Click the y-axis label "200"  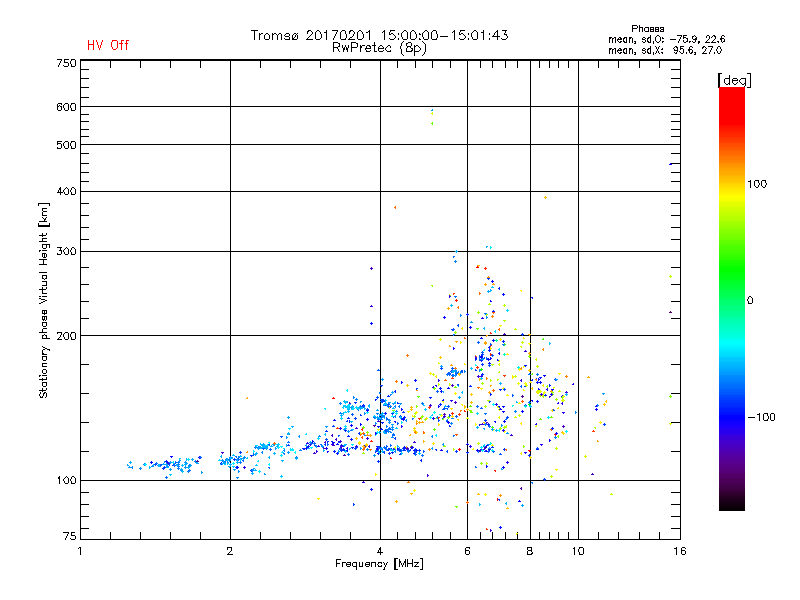click(x=66, y=336)
